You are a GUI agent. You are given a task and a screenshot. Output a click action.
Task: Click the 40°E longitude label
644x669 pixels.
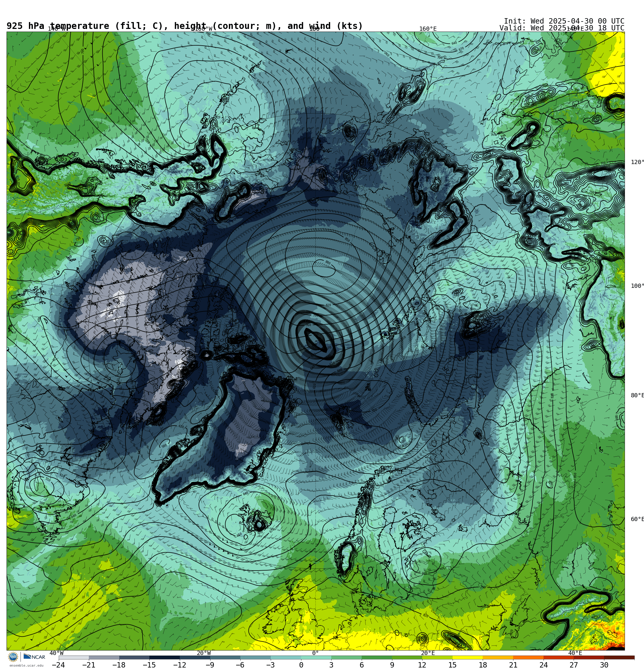pyautogui.click(x=575, y=653)
